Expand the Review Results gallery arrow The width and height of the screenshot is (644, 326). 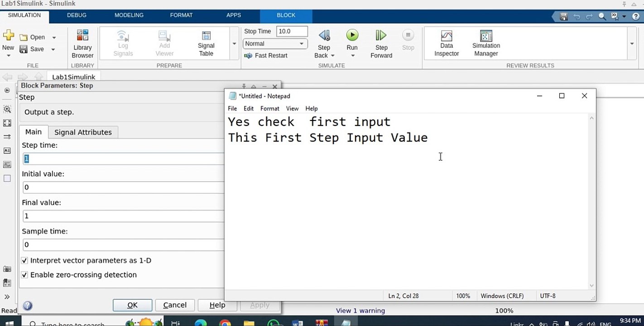click(x=632, y=43)
